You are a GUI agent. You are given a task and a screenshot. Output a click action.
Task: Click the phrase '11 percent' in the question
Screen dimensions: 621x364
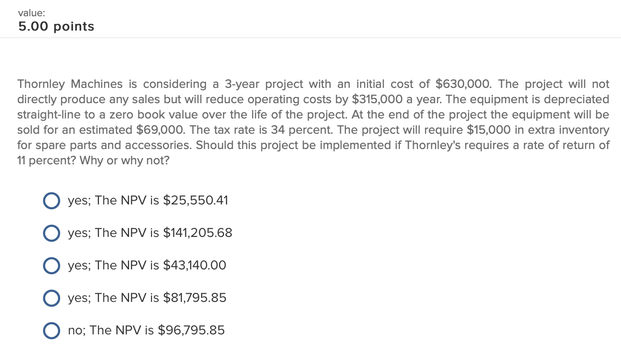[x=33, y=160]
